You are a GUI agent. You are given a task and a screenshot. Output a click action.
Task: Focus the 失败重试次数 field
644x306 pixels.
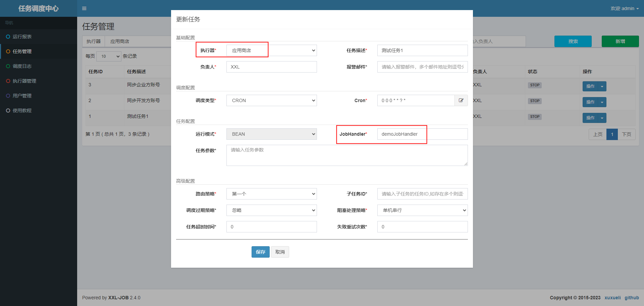pyautogui.click(x=423, y=227)
